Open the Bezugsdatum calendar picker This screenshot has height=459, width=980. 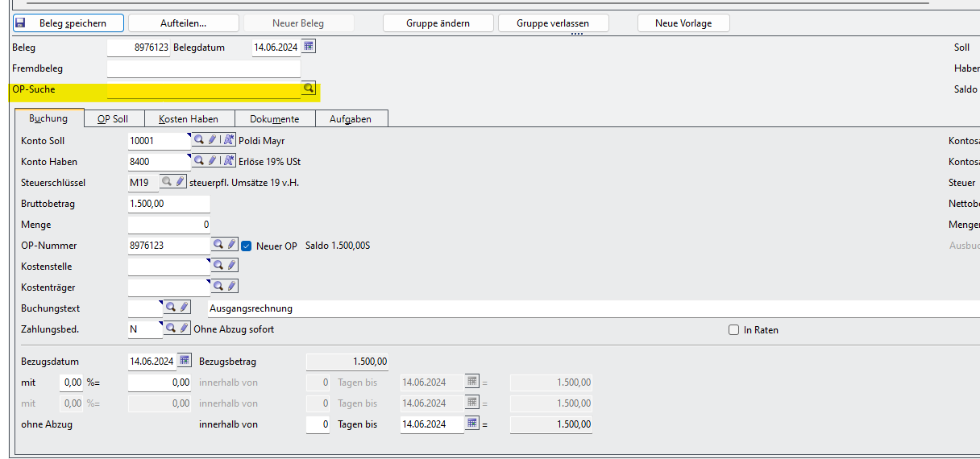tap(185, 360)
